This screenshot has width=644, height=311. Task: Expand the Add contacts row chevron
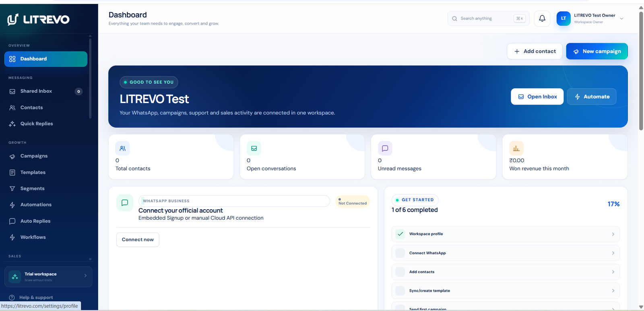[613, 272]
